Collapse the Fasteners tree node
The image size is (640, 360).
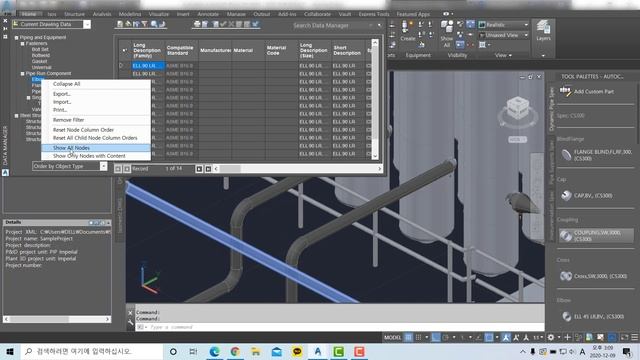point(22,44)
